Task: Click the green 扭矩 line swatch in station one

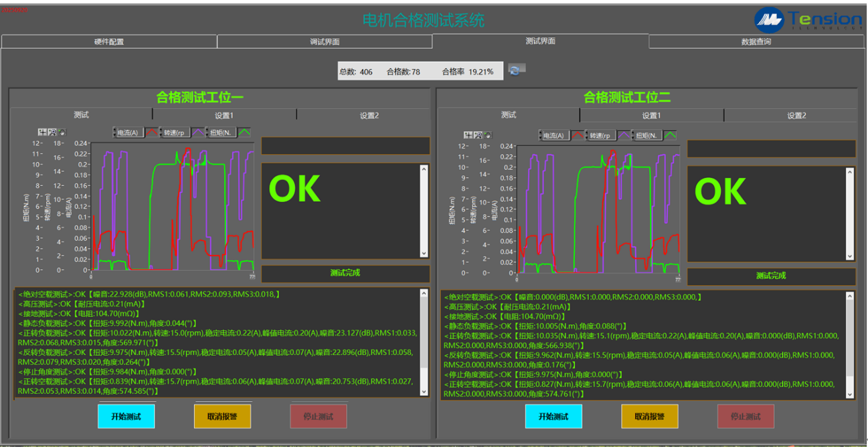Action: tap(244, 132)
